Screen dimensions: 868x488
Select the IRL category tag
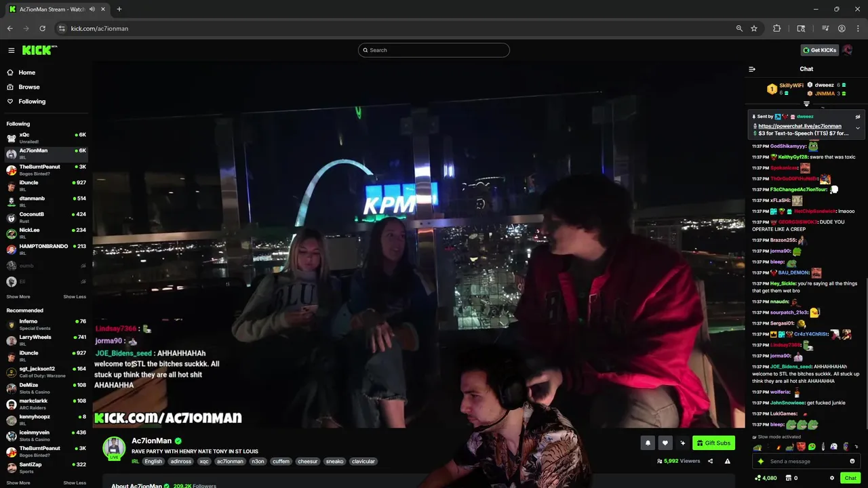click(x=135, y=462)
